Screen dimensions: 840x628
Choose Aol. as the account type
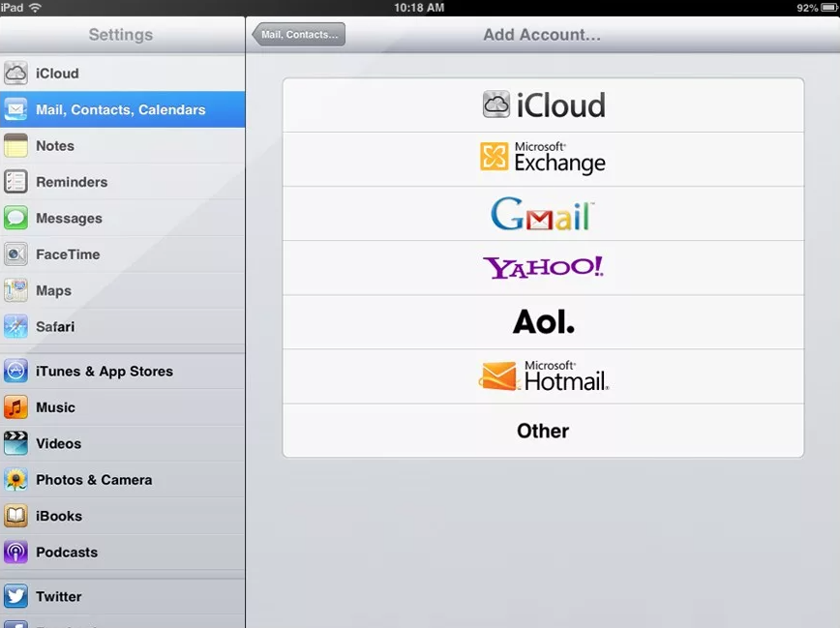click(543, 322)
